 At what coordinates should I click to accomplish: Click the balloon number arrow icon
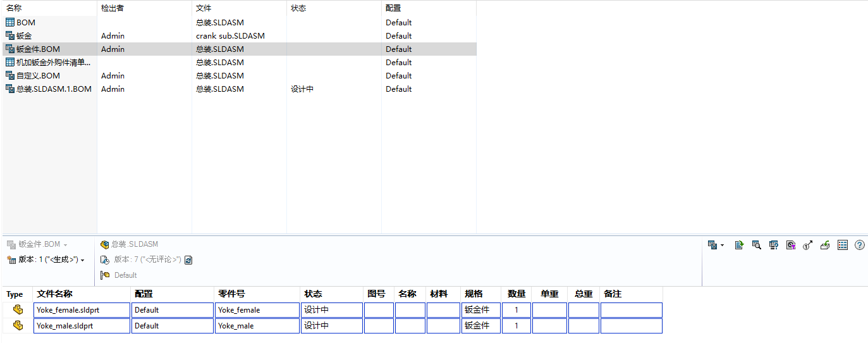(x=807, y=245)
